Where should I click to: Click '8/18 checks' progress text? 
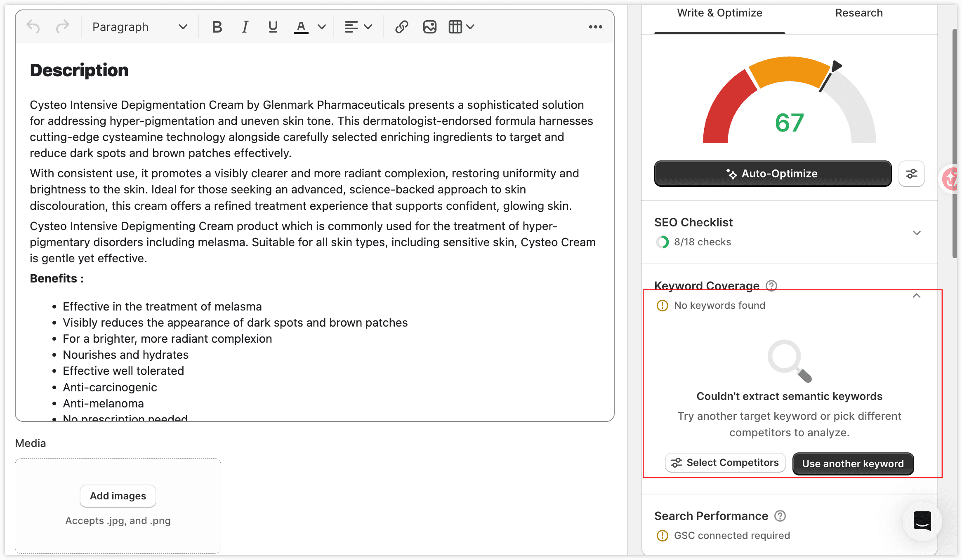[x=702, y=242]
